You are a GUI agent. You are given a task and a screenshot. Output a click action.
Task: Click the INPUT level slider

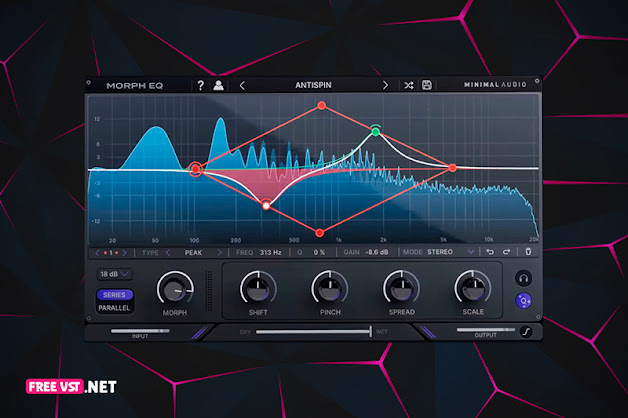tap(140, 331)
